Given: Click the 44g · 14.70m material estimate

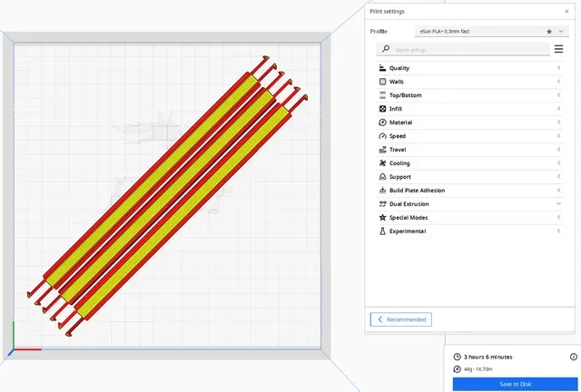Looking at the screenshot, I should point(478,369).
